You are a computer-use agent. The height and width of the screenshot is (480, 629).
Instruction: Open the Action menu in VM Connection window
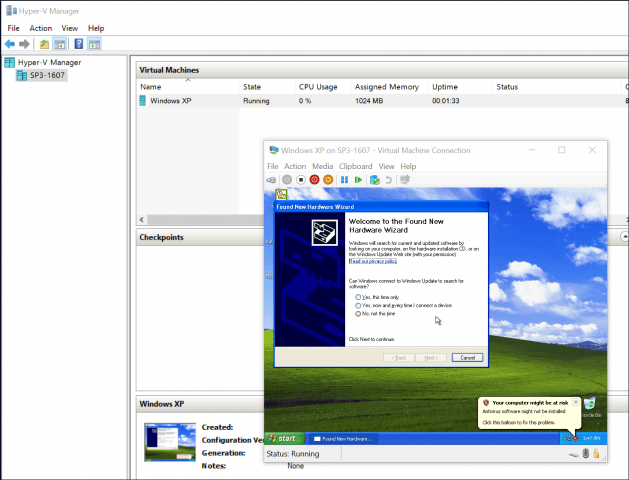(295, 166)
